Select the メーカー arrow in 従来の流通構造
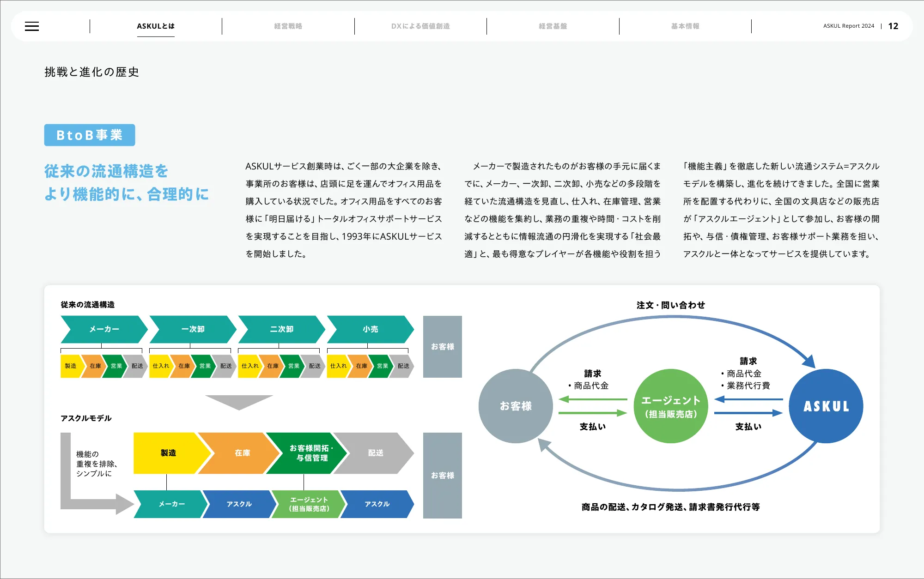The height and width of the screenshot is (579, 924). [104, 329]
